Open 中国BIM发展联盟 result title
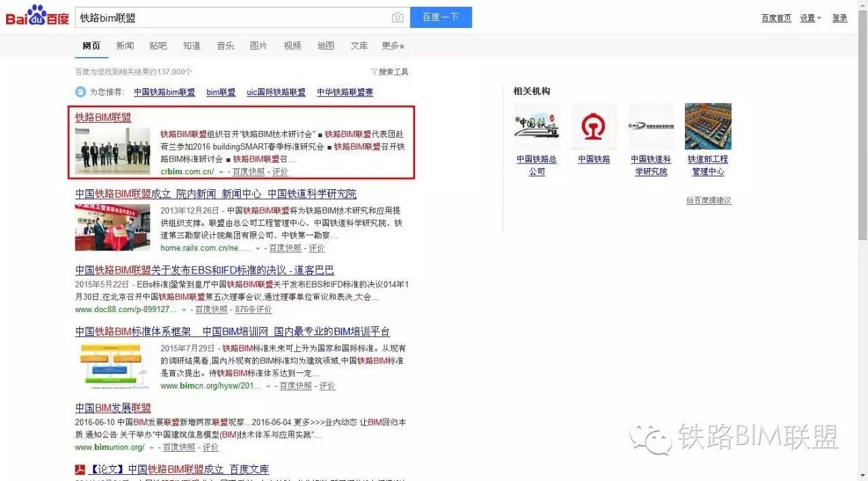This screenshot has height=481, width=868. coord(113,408)
